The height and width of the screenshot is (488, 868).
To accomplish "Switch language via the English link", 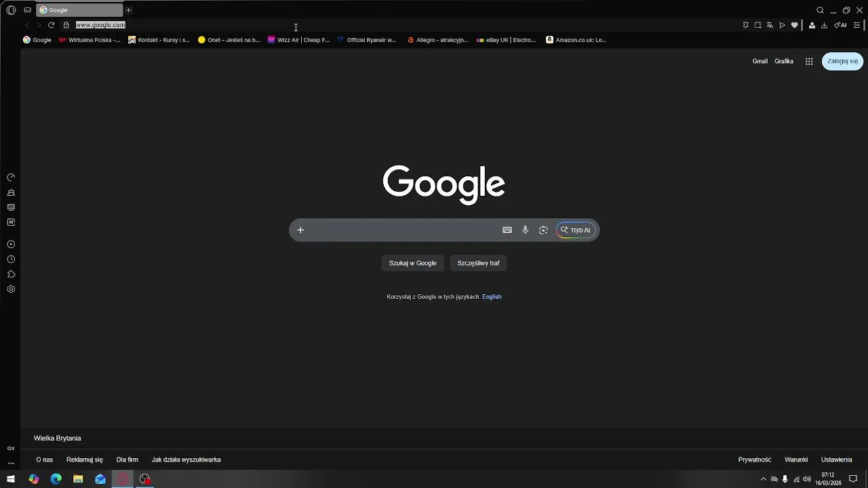I will click(x=492, y=297).
